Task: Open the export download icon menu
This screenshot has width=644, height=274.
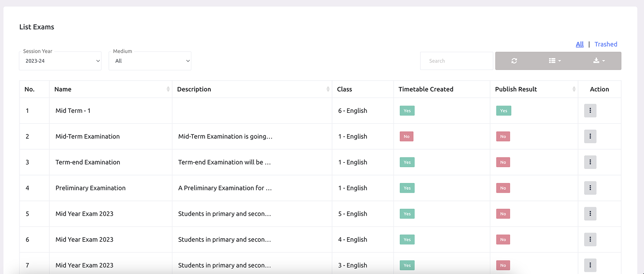Action: 599,61
